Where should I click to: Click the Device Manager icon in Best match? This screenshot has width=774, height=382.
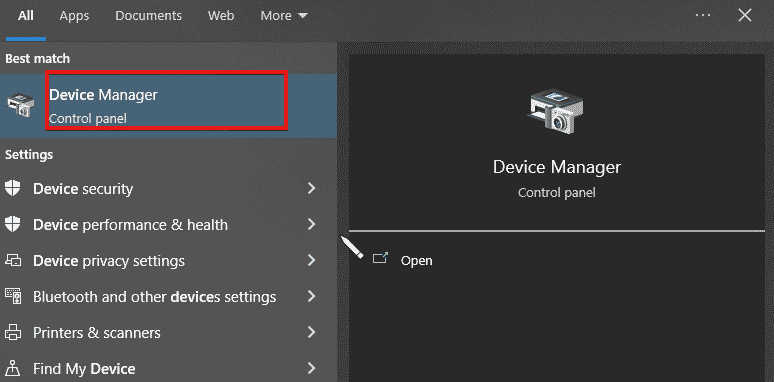click(x=21, y=106)
